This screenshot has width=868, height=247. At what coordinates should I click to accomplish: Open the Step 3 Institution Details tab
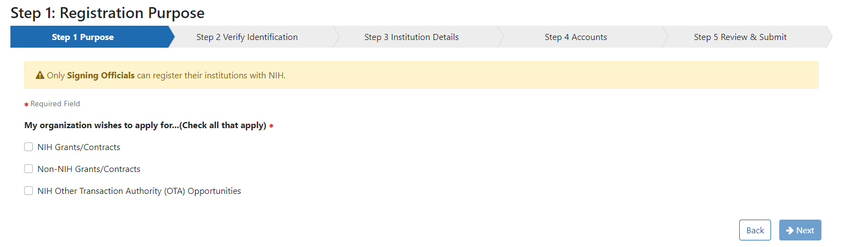(x=412, y=37)
